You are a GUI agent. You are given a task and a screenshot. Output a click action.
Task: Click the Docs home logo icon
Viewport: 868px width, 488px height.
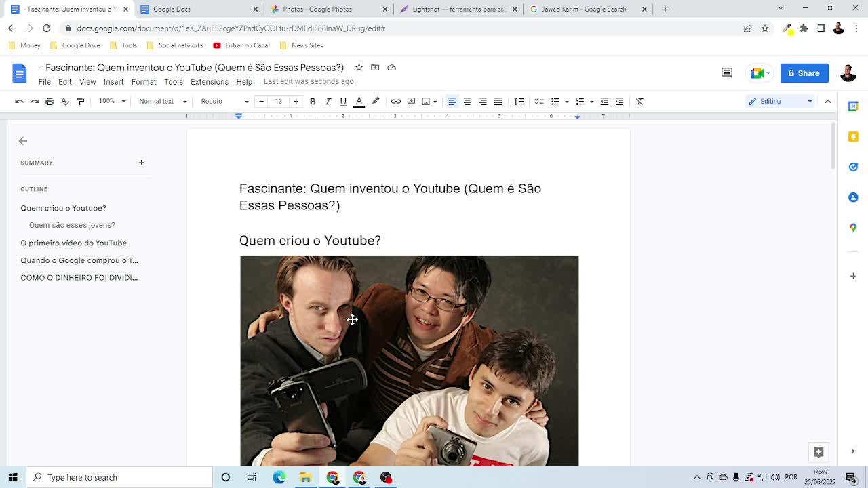(19, 73)
